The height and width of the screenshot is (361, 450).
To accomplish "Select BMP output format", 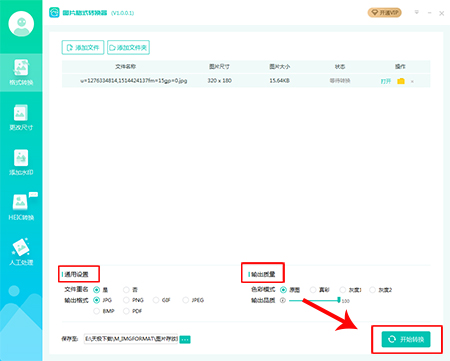I will [97, 311].
